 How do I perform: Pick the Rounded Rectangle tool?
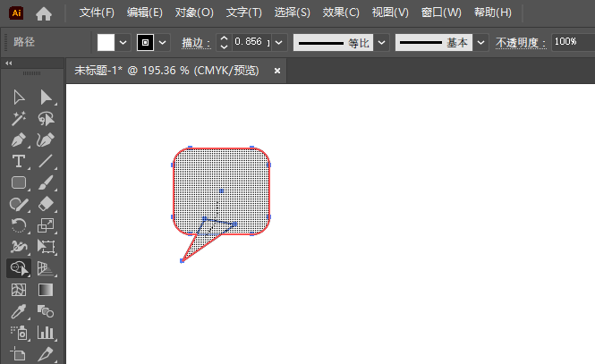click(x=18, y=182)
